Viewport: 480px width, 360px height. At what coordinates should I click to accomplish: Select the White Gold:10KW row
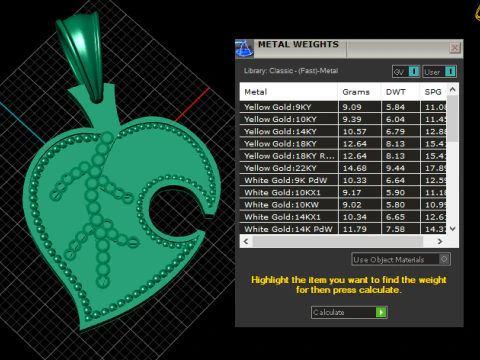tap(343, 205)
